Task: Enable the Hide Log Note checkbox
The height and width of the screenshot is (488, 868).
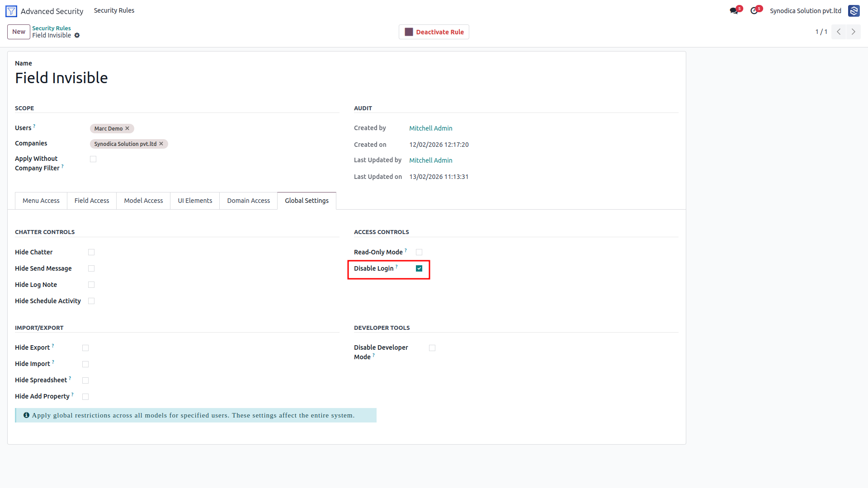Action: pyautogui.click(x=91, y=285)
